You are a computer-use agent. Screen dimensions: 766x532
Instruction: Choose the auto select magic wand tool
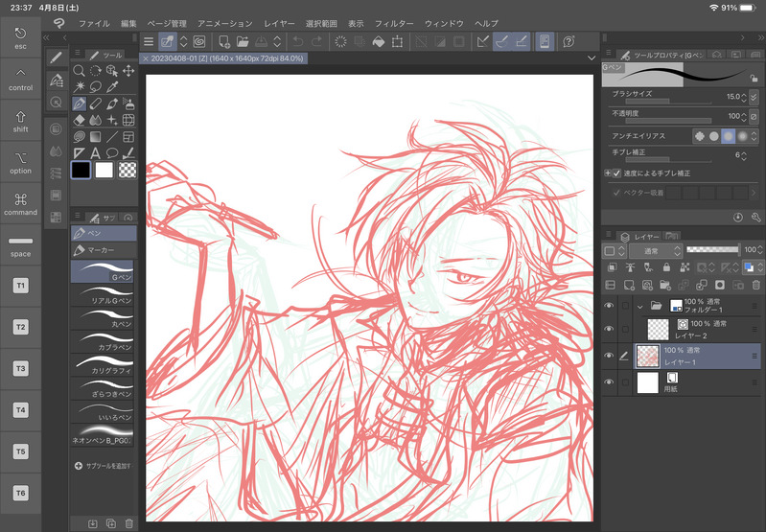(x=79, y=87)
